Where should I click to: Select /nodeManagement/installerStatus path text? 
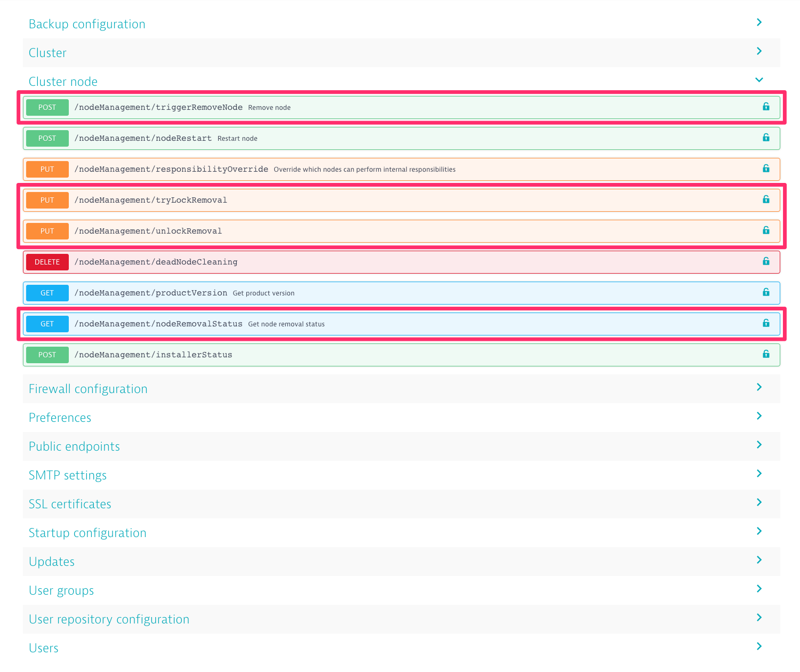[x=154, y=355]
